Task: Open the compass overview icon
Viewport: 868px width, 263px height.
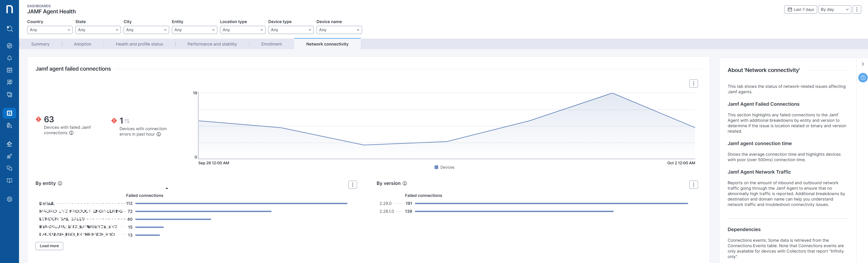Action: tap(10, 46)
